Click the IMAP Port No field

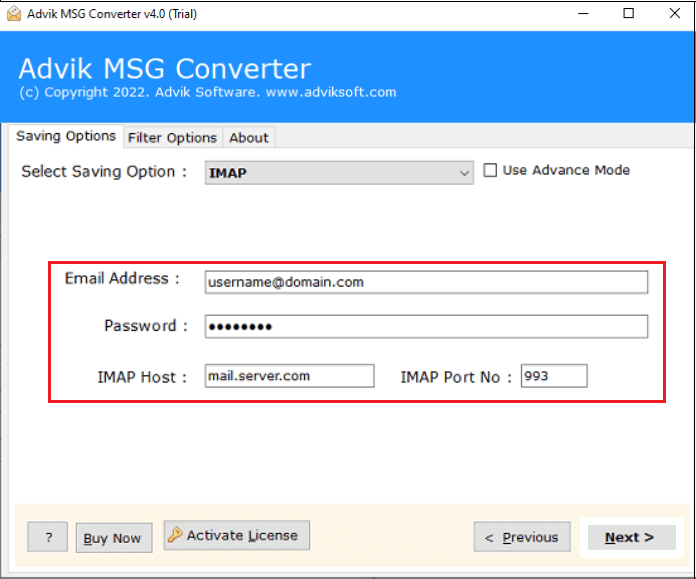click(x=553, y=376)
